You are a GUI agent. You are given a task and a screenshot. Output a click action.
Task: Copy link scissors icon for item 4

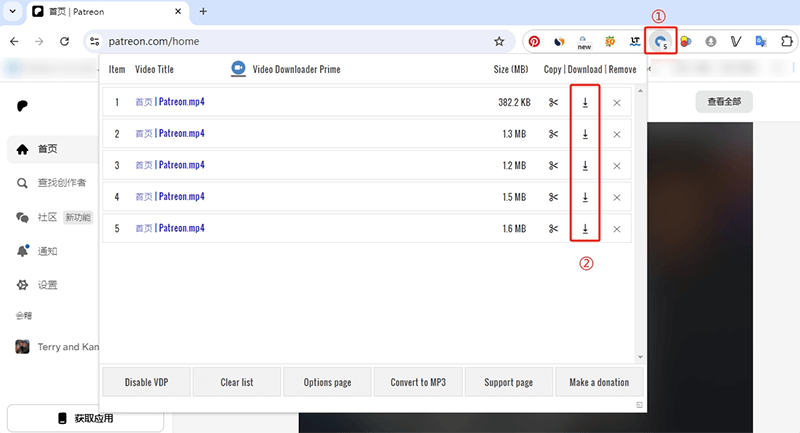click(x=553, y=197)
